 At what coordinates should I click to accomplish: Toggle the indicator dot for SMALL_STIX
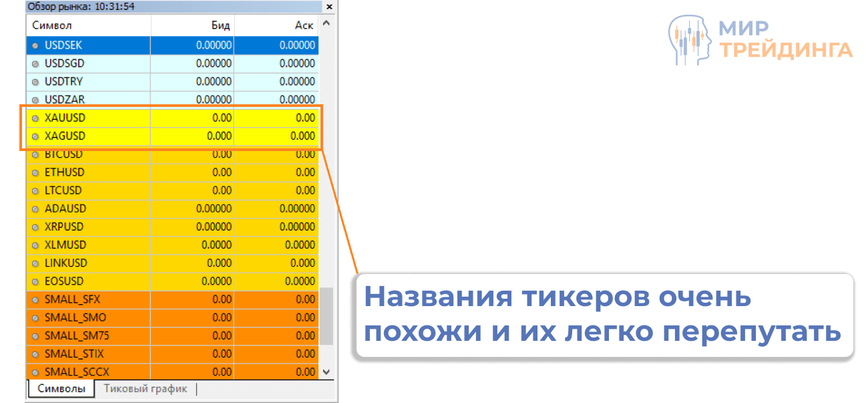coord(33,354)
